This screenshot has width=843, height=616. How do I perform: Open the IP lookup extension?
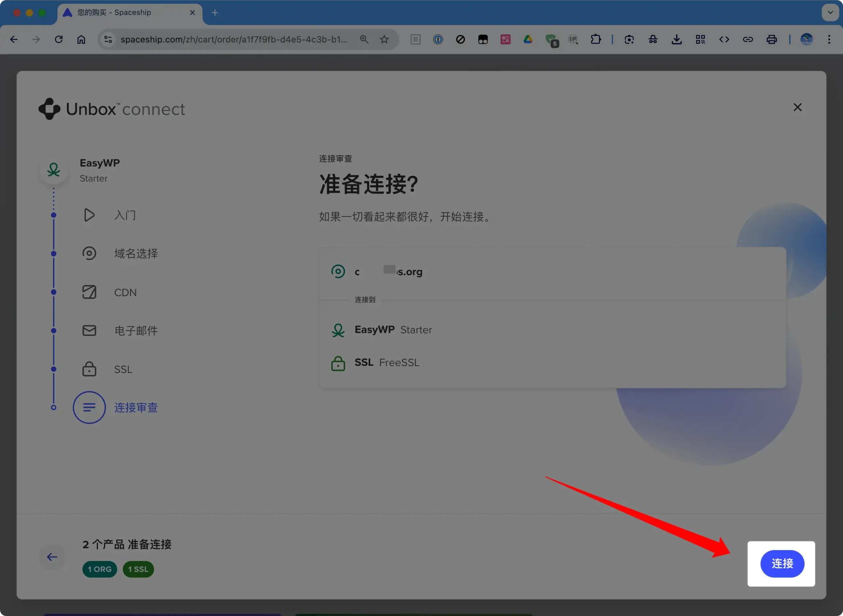coord(573,39)
